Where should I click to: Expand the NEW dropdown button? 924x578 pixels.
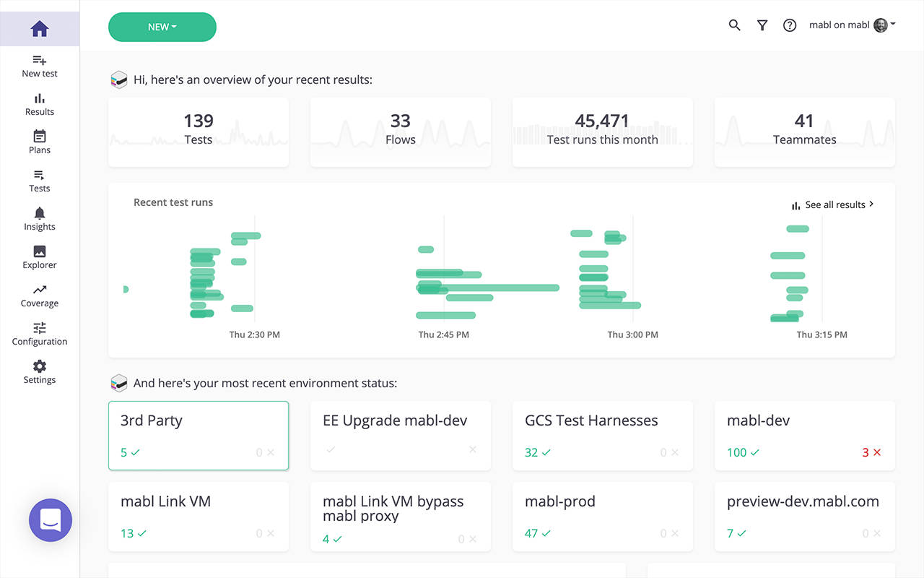tap(162, 27)
